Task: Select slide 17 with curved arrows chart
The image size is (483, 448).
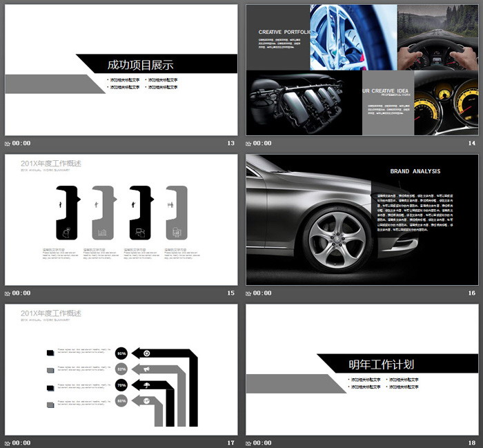Action: click(x=121, y=369)
